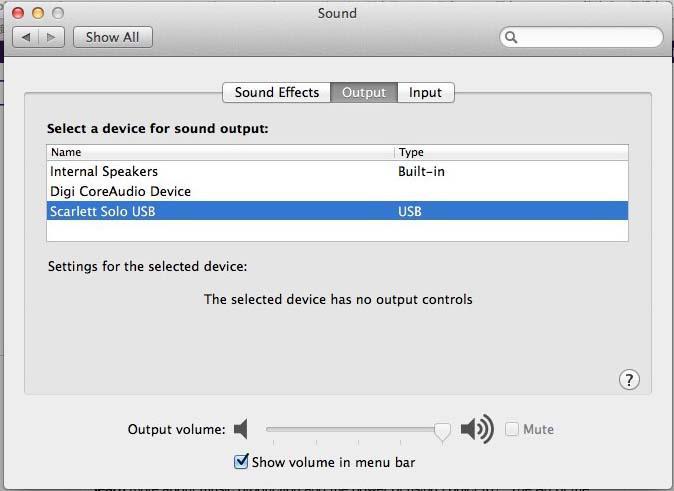
Task: Select Scarlett Solo USB device row
Action: [x=102, y=211]
